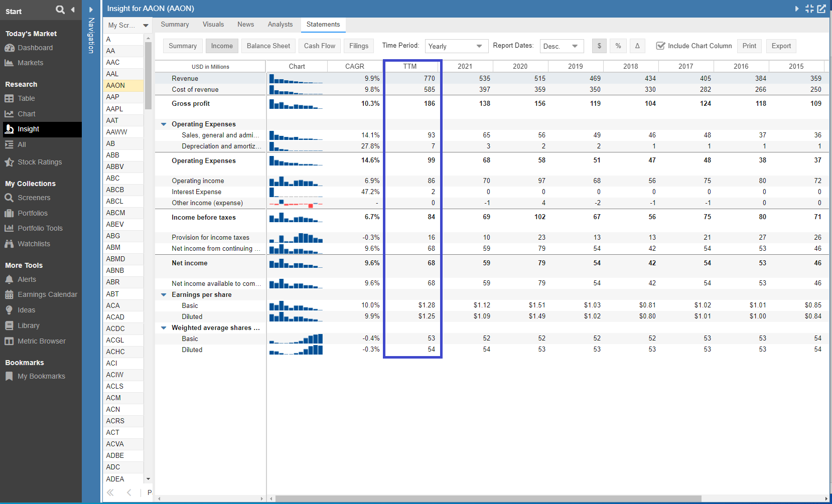Switch to the News tab
Screen dimensions: 832x504
[x=245, y=25]
